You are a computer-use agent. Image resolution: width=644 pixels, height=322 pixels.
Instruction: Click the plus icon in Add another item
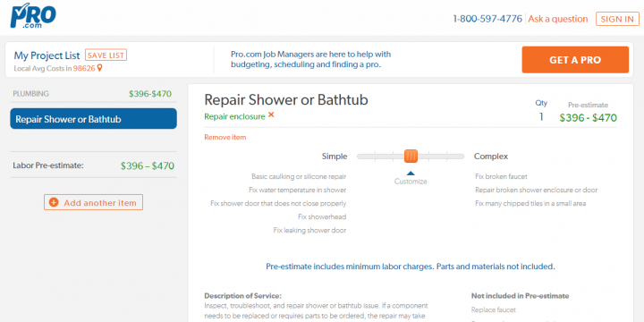pyautogui.click(x=54, y=202)
